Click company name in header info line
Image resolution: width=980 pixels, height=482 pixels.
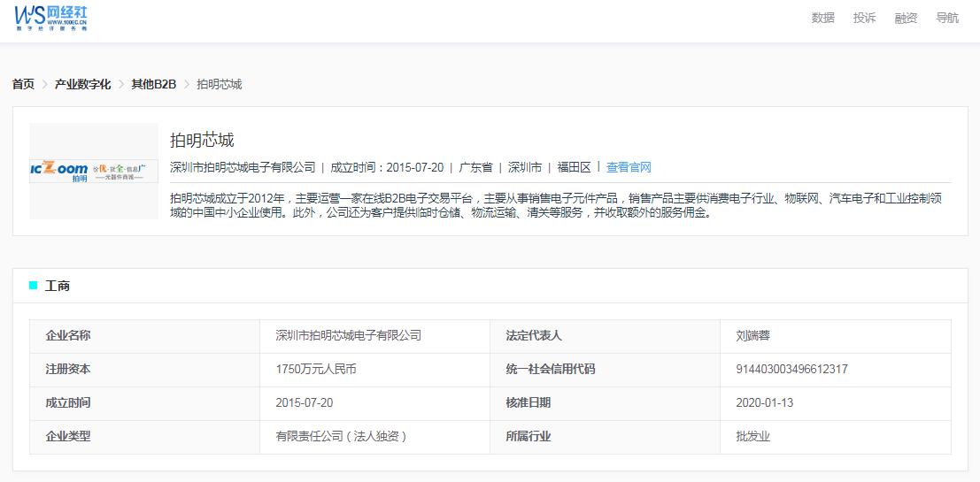tap(243, 167)
